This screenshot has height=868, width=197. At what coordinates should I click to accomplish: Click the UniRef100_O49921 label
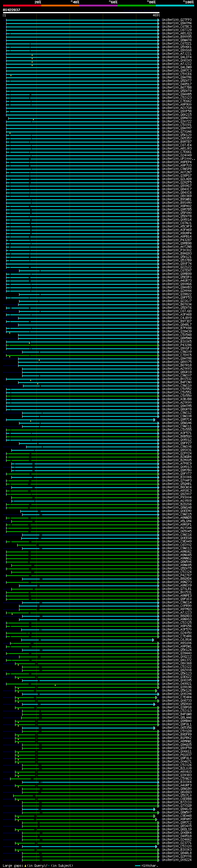click(x=177, y=684)
